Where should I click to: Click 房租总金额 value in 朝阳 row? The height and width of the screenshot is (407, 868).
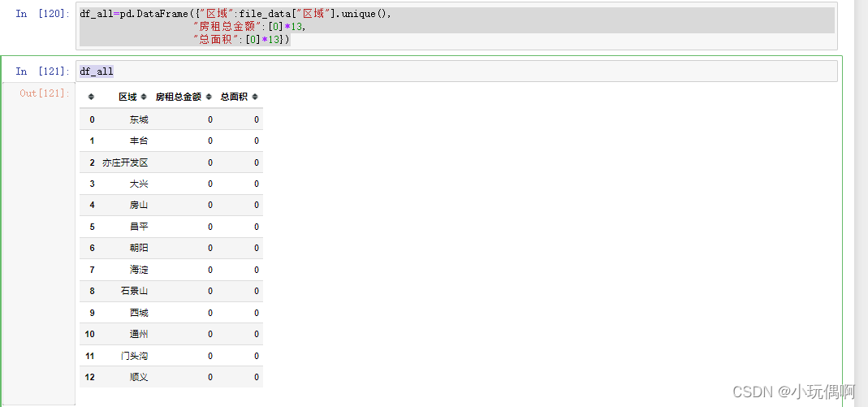(x=210, y=248)
